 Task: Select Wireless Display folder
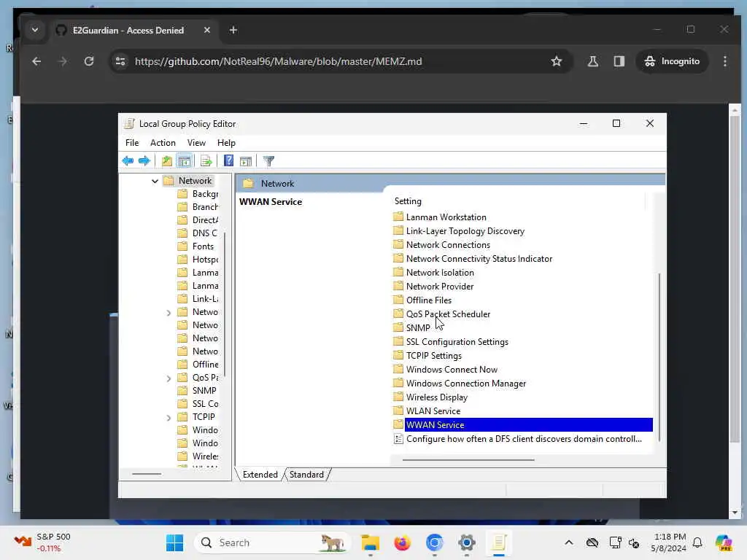(436, 397)
